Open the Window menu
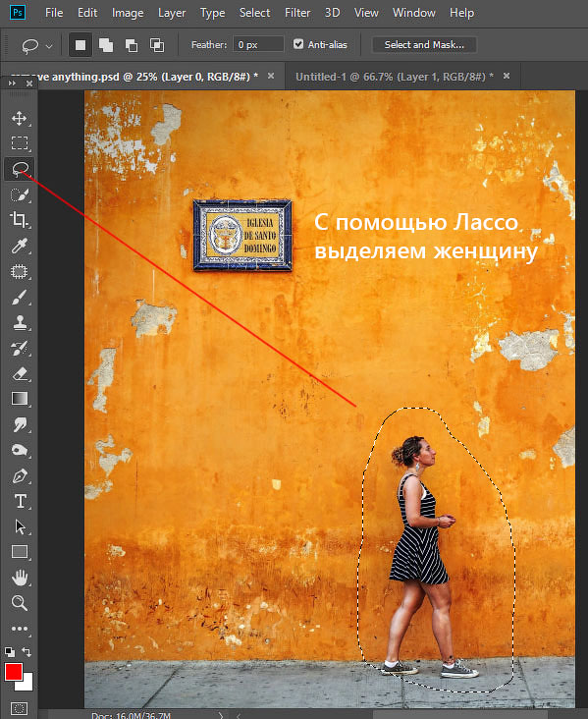The height and width of the screenshot is (719, 588). [414, 13]
